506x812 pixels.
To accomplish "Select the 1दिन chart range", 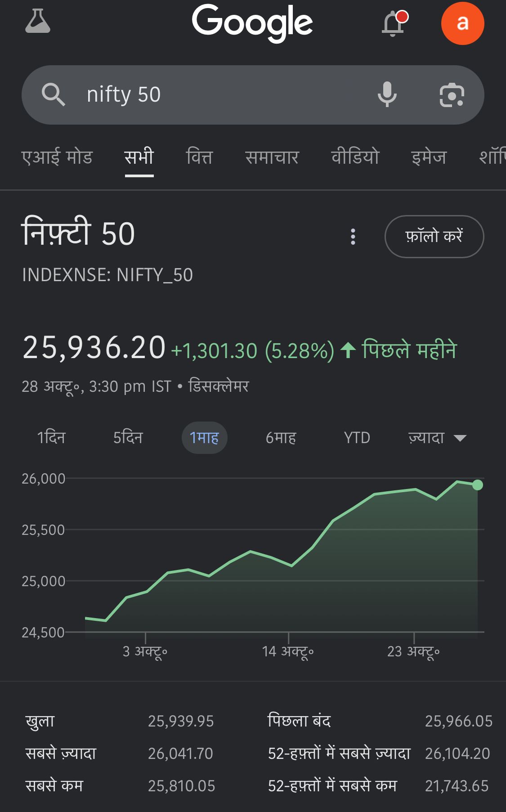I will pyautogui.click(x=51, y=438).
